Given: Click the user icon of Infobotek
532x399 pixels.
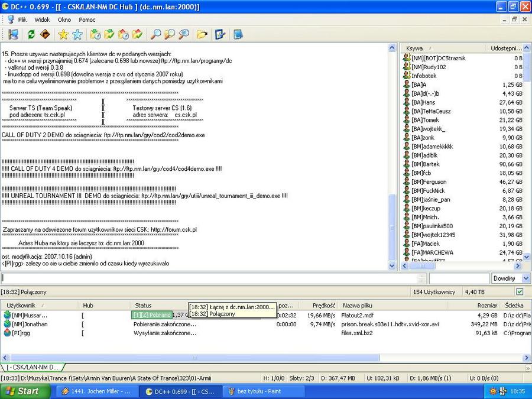Looking at the screenshot, I should [x=407, y=76].
